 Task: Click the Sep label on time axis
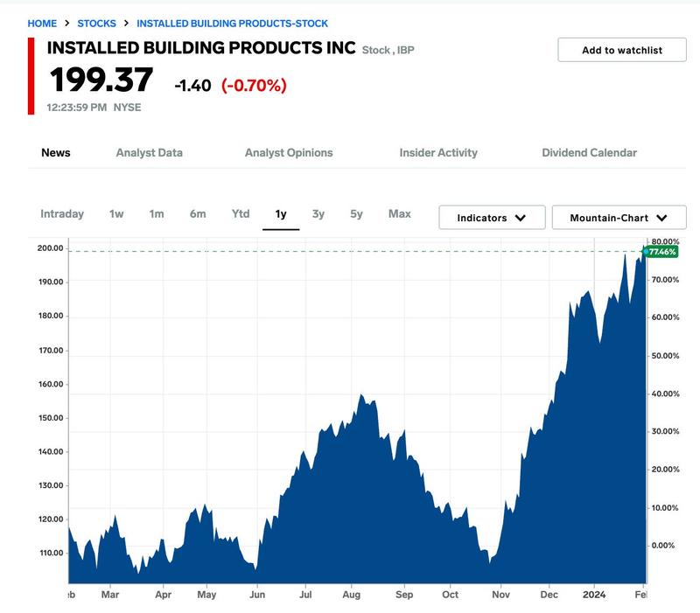pos(404,596)
